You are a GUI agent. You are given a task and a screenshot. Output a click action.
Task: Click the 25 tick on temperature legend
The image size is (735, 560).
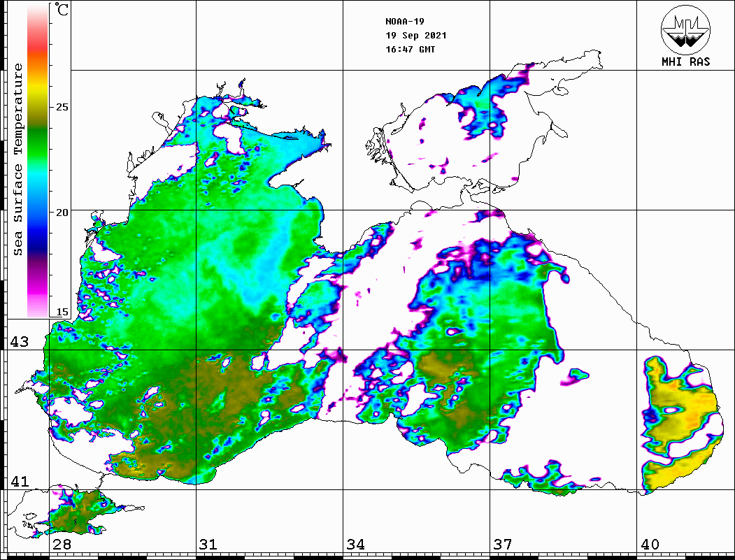tap(62, 107)
